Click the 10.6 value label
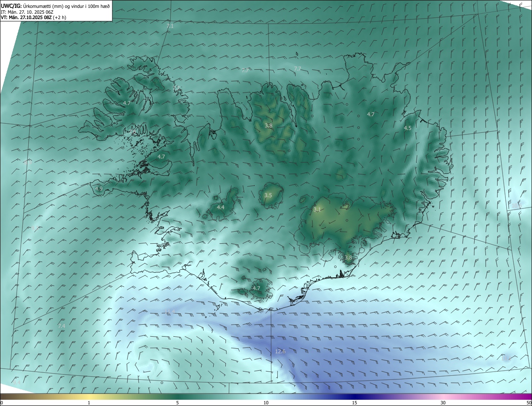This screenshot has height=406, width=532. (x=516, y=205)
